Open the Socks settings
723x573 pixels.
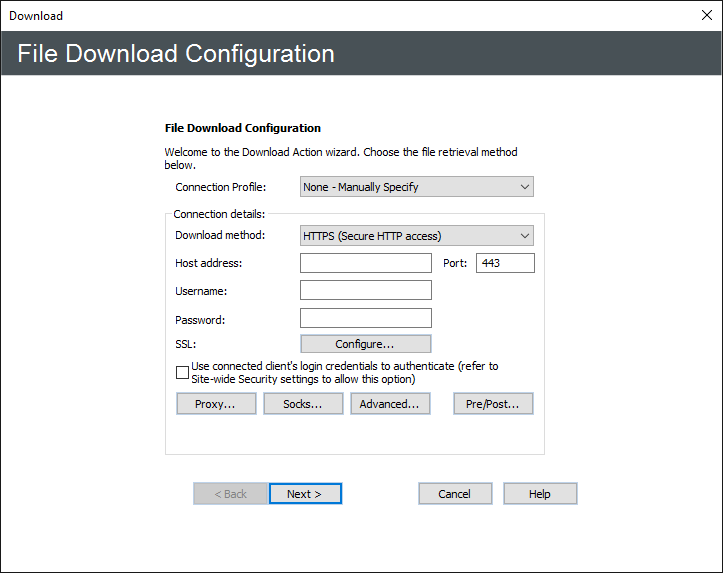[303, 404]
